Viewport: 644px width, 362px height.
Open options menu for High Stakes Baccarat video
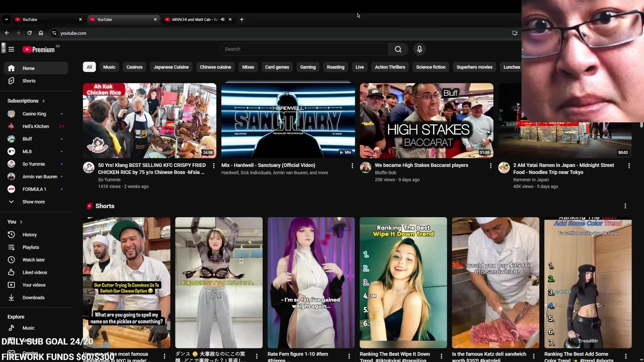[x=491, y=165]
